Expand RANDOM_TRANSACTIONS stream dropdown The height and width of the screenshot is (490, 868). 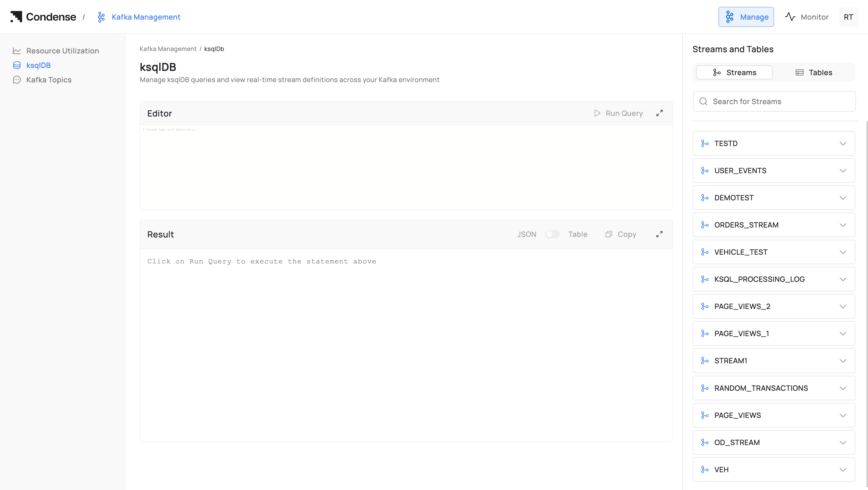(843, 388)
